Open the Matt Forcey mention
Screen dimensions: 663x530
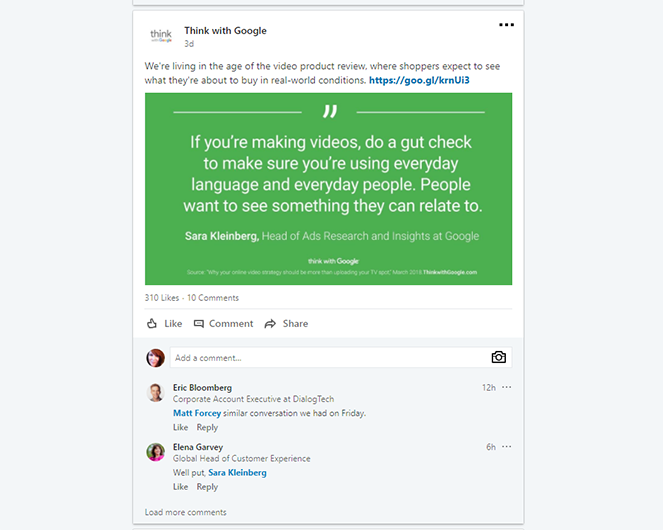coord(197,413)
